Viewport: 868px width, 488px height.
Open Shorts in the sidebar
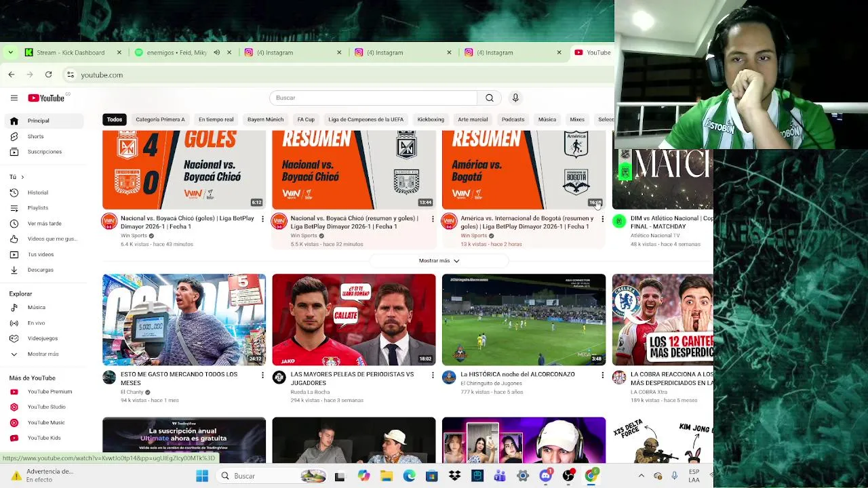point(43,136)
